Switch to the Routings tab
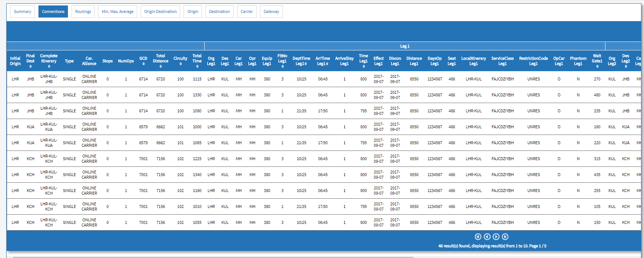Viewport: 644px width, 258px height. coord(83,11)
